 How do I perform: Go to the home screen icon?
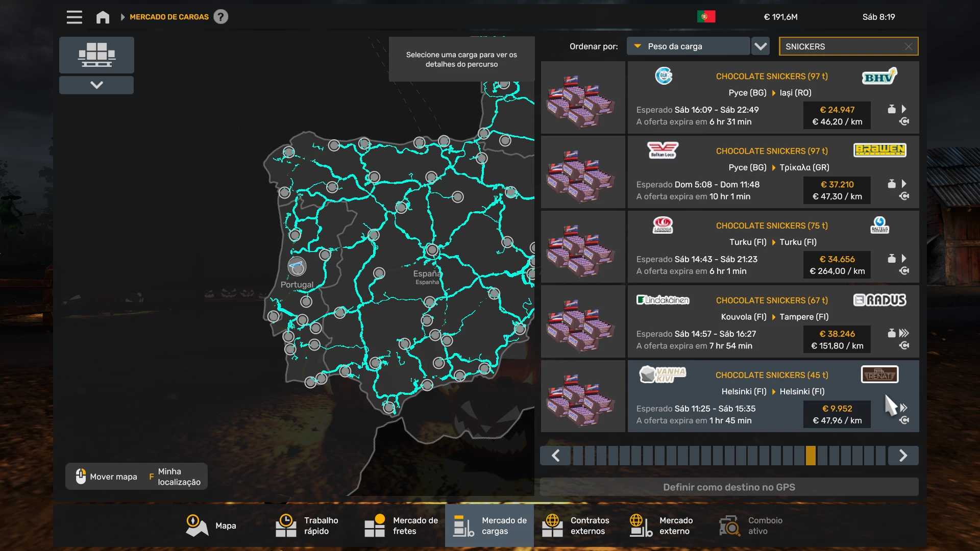pyautogui.click(x=103, y=17)
